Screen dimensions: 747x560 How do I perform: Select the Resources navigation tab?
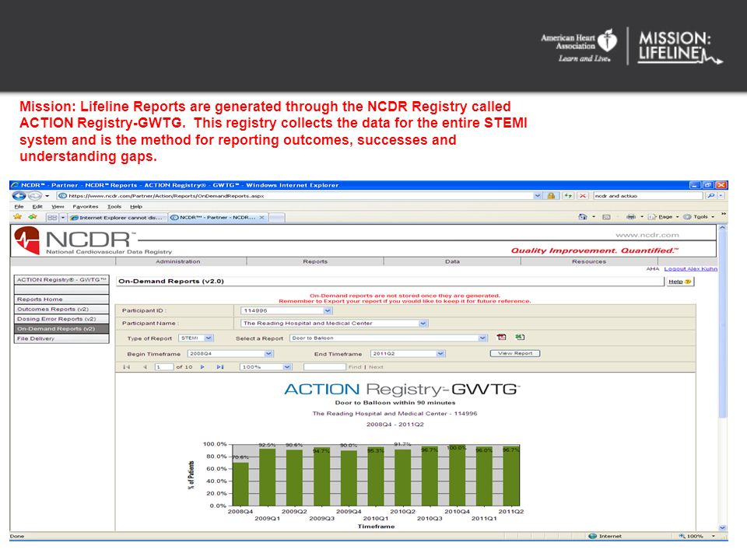pyautogui.click(x=589, y=261)
